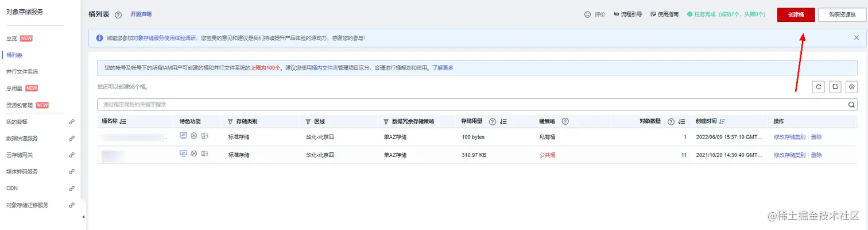Collapse the sidebar with arrow handle
868x230 pixels.
(83, 217)
